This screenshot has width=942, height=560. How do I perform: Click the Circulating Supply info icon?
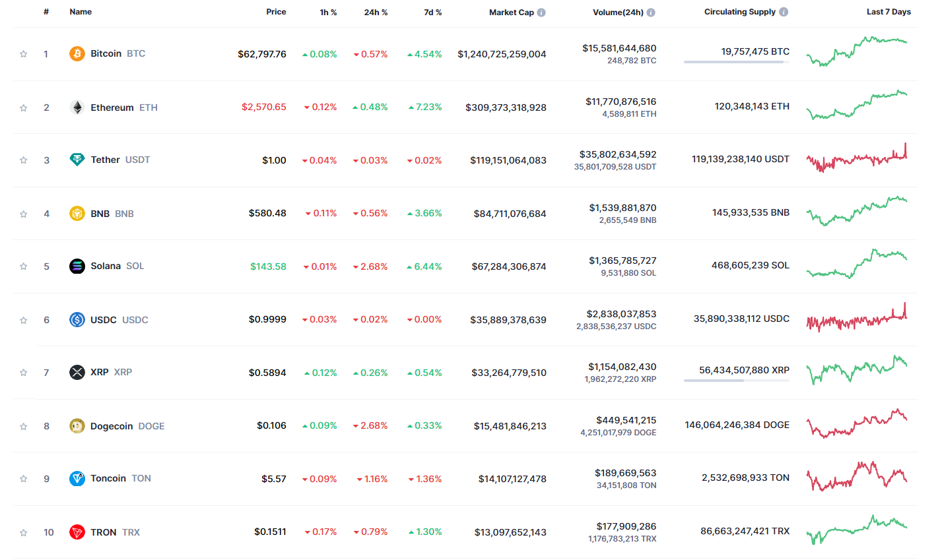(x=784, y=12)
